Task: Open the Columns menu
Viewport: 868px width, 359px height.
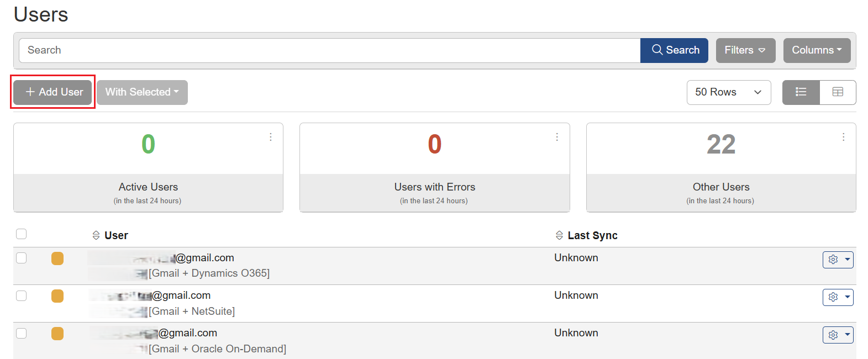Action: (x=817, y=50)
